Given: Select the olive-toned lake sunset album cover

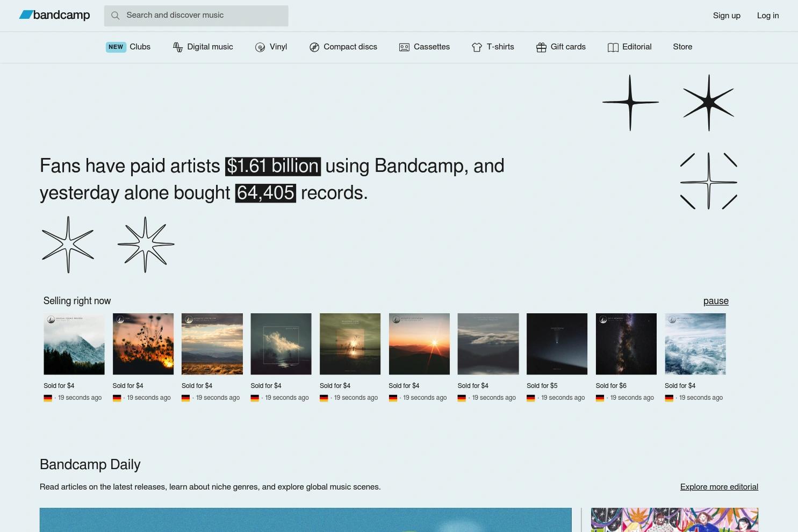Looking at the screenshot, I should pyautogui.click(x=350, y=344).
